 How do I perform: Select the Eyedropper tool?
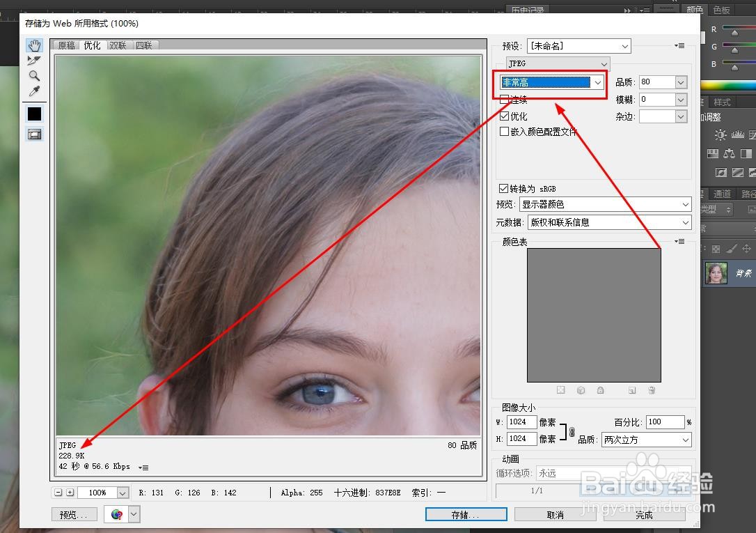34,91
